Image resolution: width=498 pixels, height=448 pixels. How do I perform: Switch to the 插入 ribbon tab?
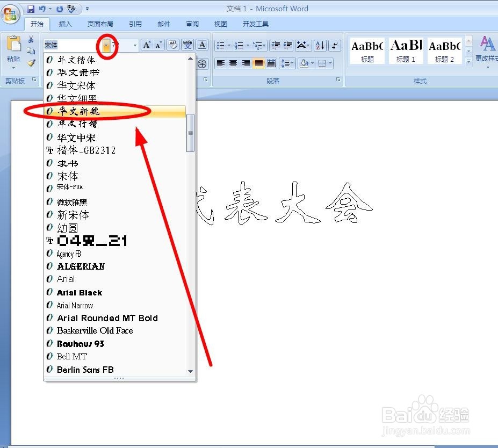[x=64, y=24]
